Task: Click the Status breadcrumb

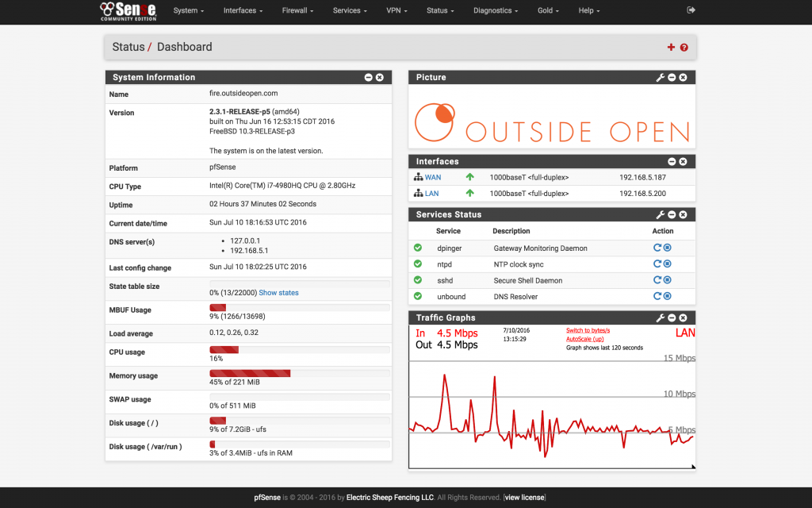Action: point(128,47)
